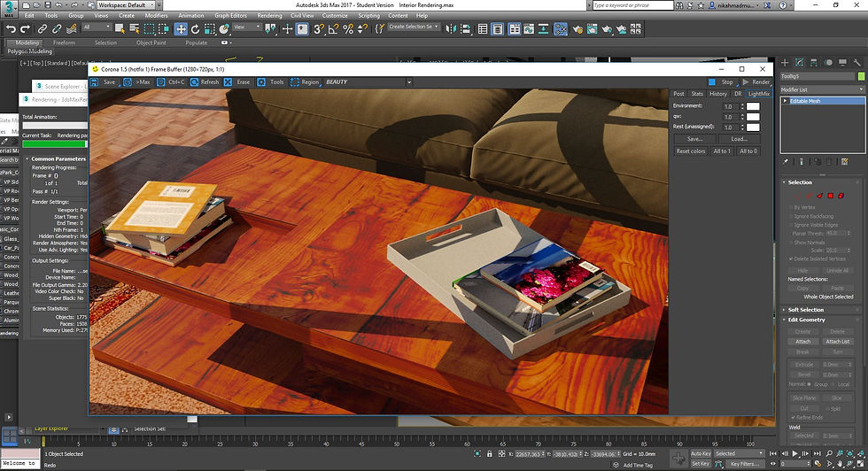Open the Create Selection Set dropdown

[414, 27]
